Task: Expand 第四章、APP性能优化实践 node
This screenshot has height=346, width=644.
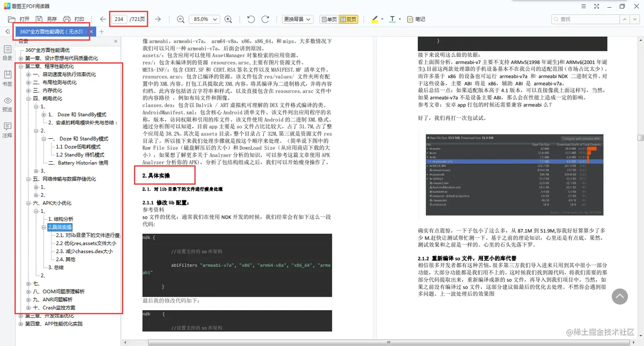Action: (20, 324)
